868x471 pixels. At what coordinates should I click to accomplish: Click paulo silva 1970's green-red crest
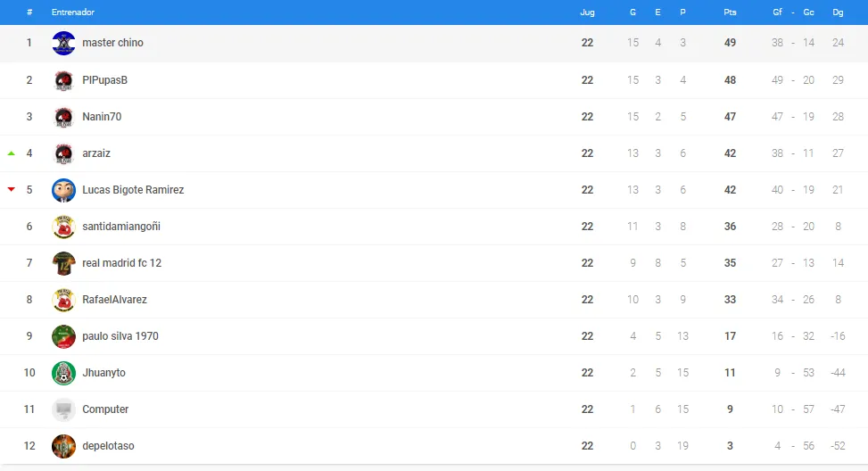click(x=63, y=336)
